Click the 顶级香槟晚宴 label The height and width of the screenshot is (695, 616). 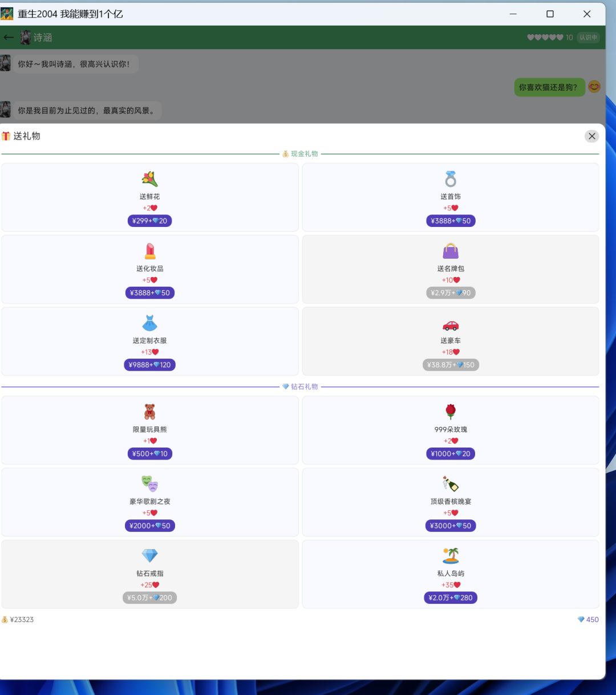[x=451, y=501]
